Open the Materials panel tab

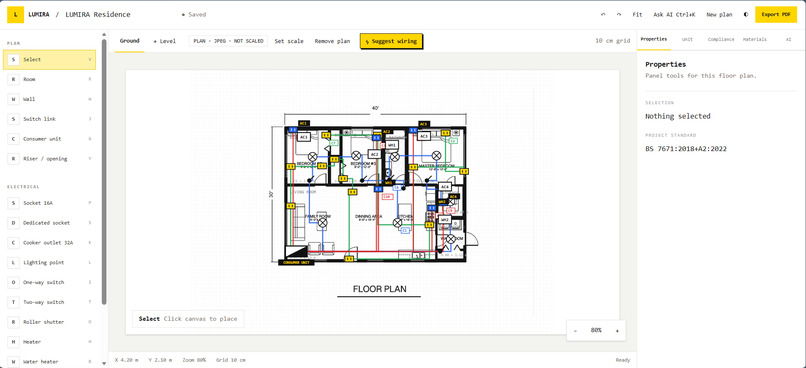pos(755,39)
